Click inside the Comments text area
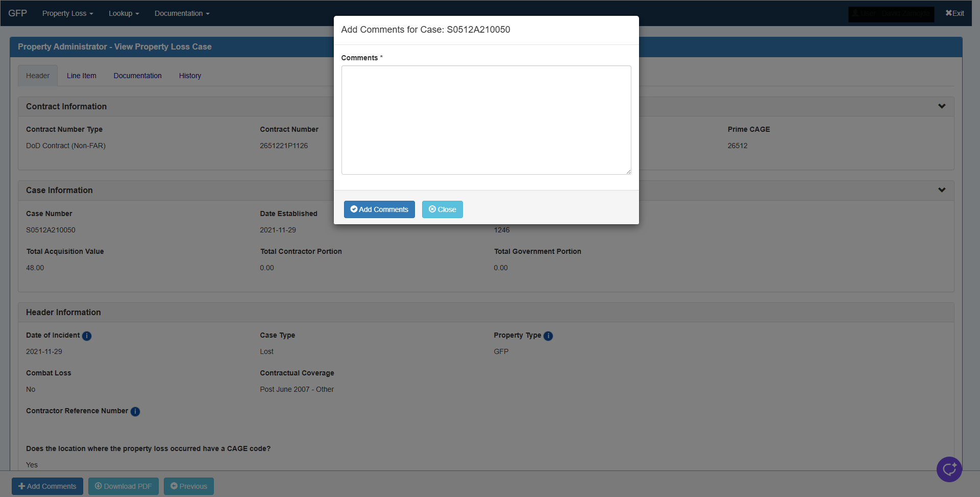This screenshot has height=497, width=980. [485, 120]
